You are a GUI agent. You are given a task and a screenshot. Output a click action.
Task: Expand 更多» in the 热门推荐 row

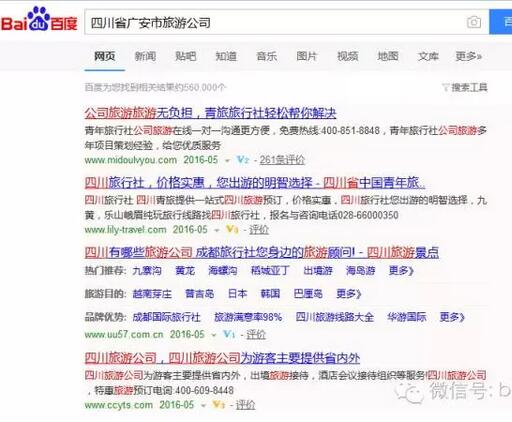click(401, 270)
